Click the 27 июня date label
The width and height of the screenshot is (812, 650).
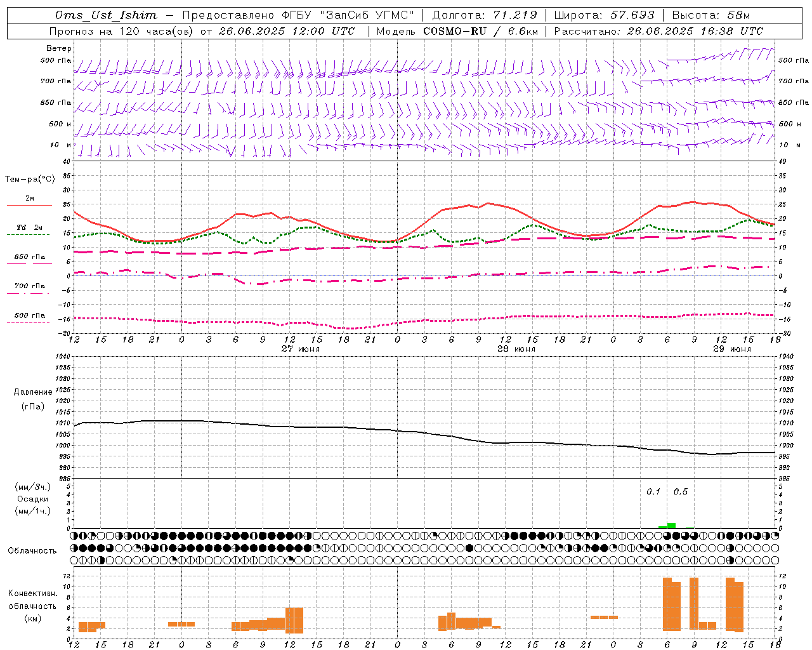click(301, 349)
